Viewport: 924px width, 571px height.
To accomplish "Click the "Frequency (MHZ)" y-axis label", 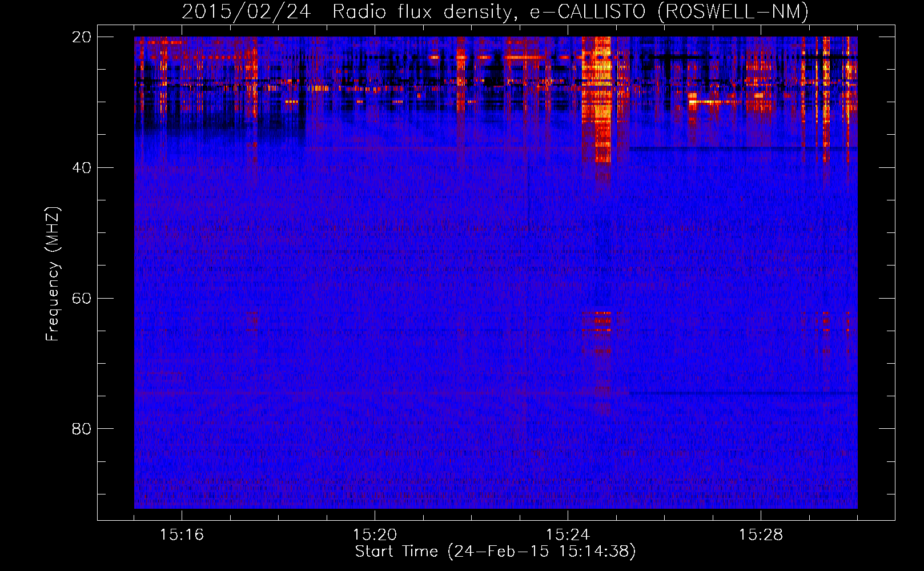I will coord(53,274).
